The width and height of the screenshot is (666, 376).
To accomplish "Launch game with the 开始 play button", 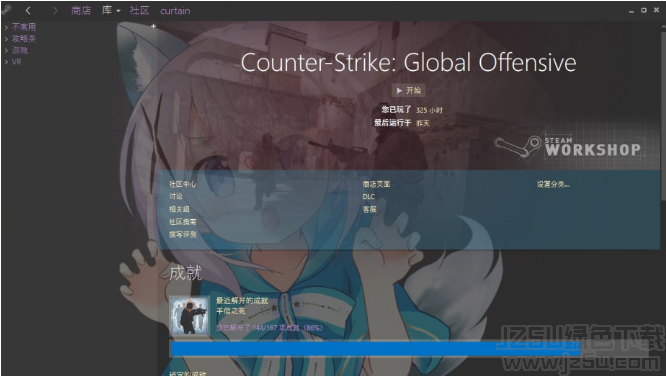I will click(x=408, y=90).
